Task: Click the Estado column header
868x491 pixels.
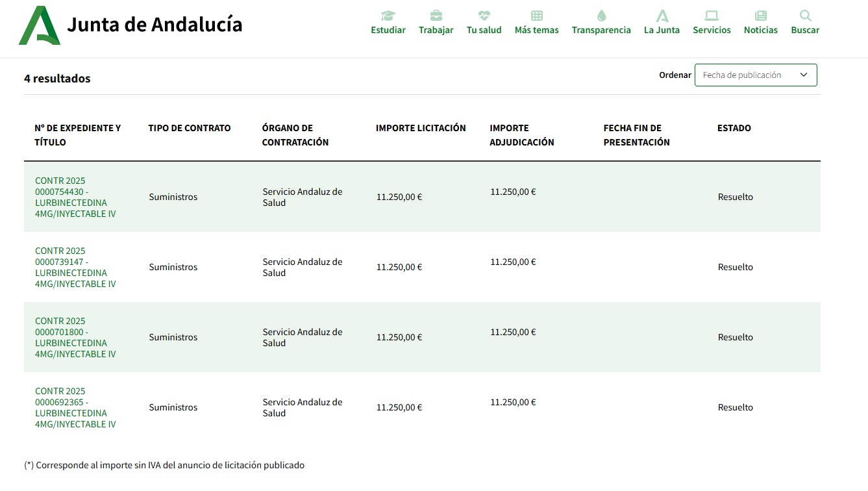Action: 734,128
